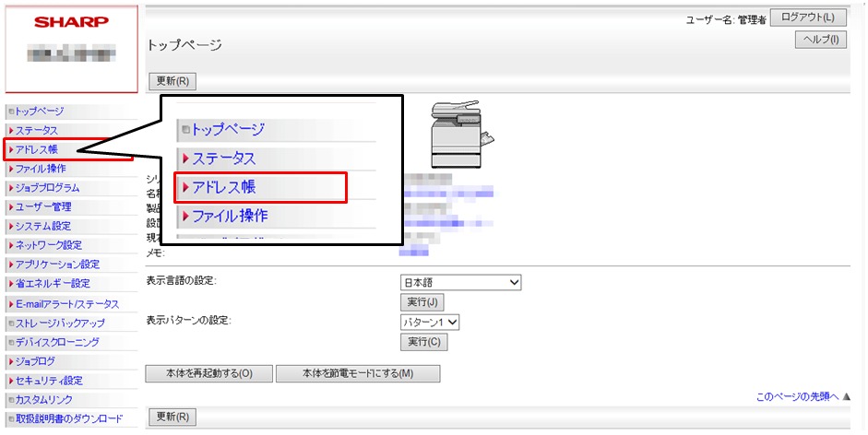This screenshot has width=868, height=435.
Task: Open セキュリティ設定 in the sidebar
Action: (x=48, y=381)
